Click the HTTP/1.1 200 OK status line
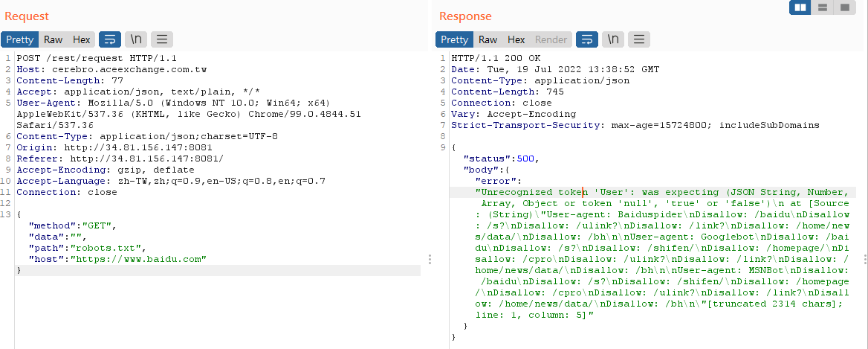Image resolution: width=868 pixels, height=349 pixels. pos(496,58)
